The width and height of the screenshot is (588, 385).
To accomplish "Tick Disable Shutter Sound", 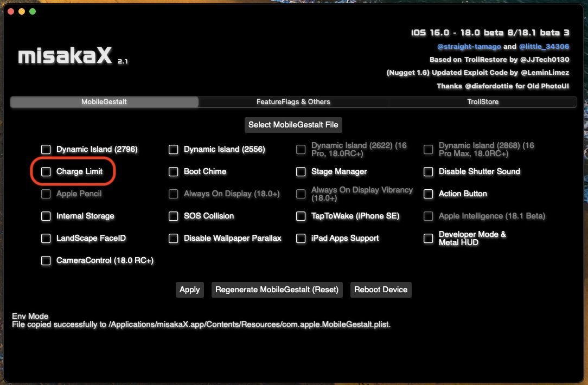I will click(428, 171).
